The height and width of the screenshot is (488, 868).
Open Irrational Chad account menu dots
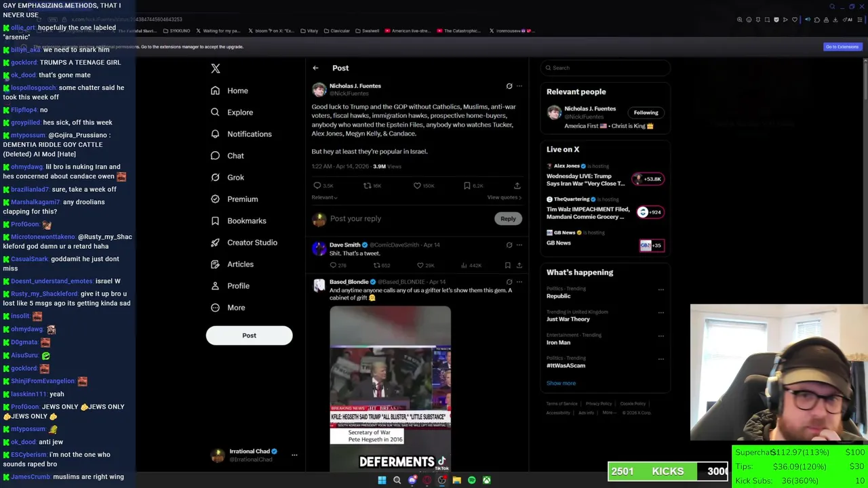(294, 455)
